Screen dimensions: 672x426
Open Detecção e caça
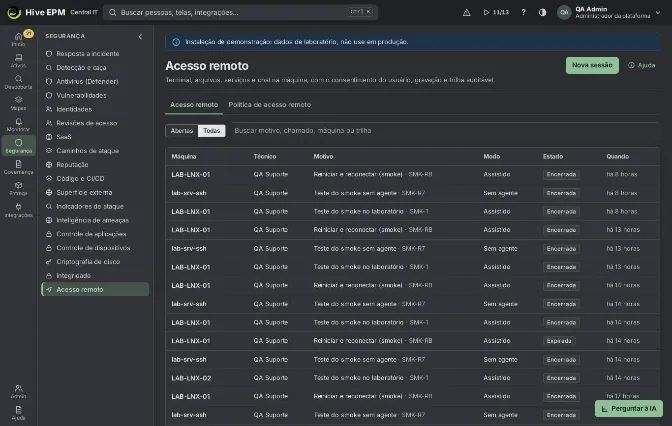tap(94, 68)
